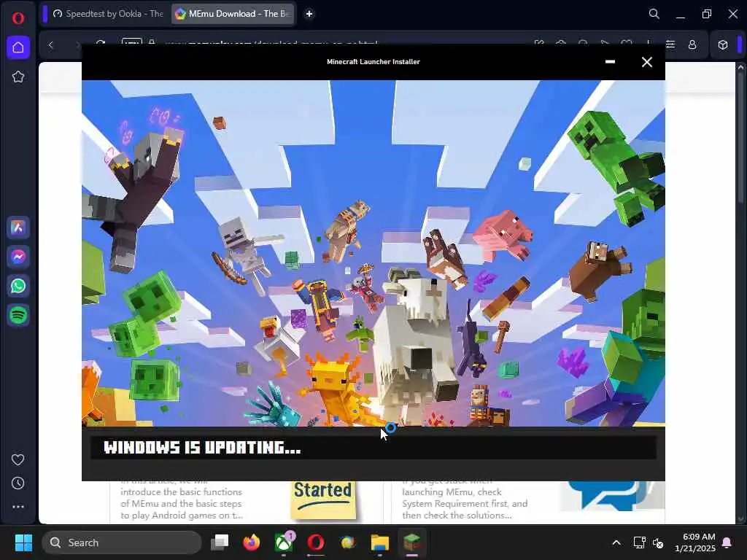Open the Getting Started sticky note image
The image size is (747, 560).
(323, 499)
